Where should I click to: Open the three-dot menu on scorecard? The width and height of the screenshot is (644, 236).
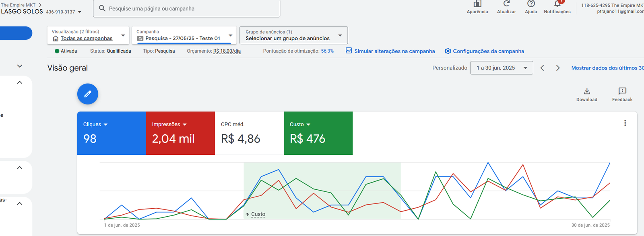625,123
